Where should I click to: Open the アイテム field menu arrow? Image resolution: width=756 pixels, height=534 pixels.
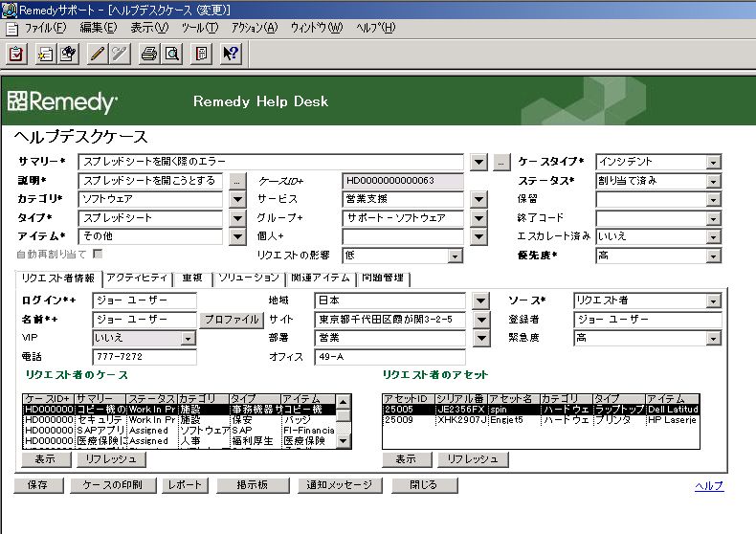(237, 236)
